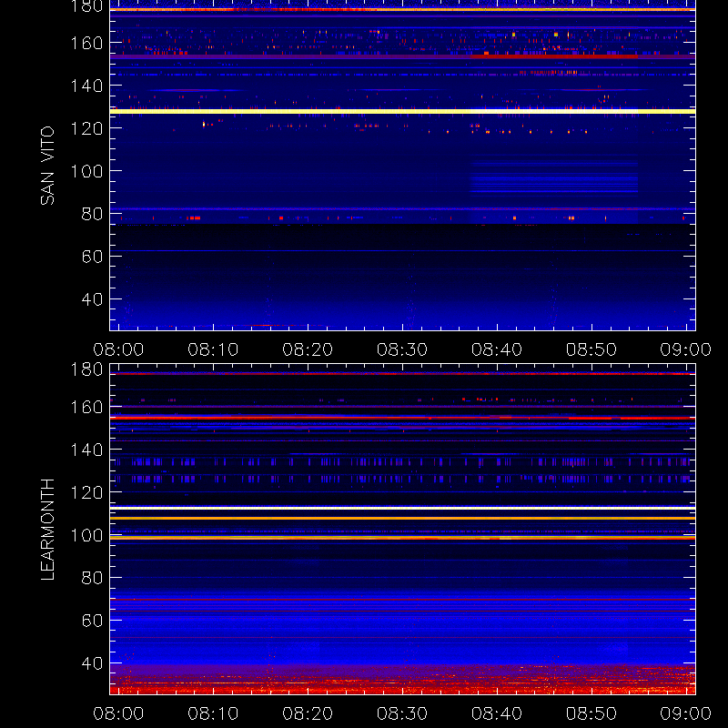This screenshot has width=728, height=728.
Task: Choose the 08:10 time label under LEARMONTH plot
Action: coord(213,713)
